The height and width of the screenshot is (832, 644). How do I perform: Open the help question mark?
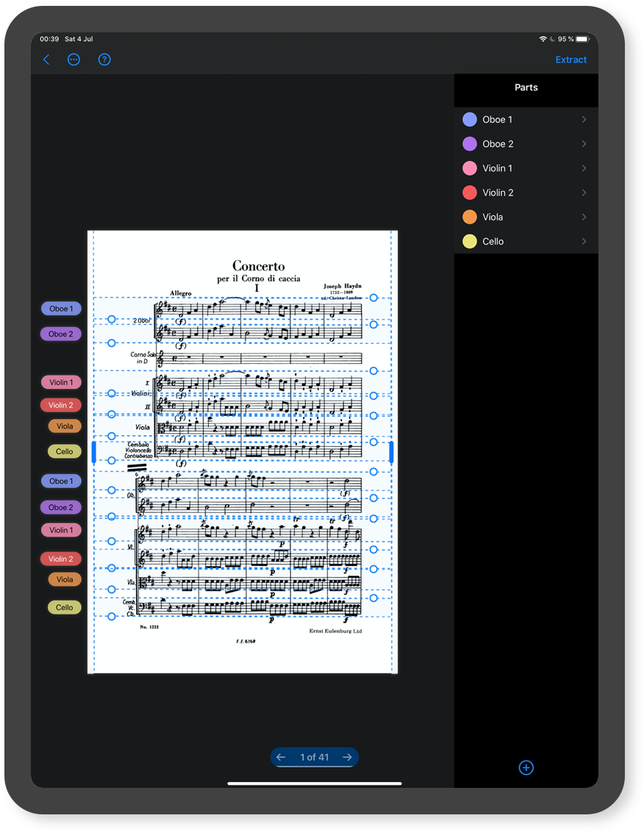coord(104,60)
